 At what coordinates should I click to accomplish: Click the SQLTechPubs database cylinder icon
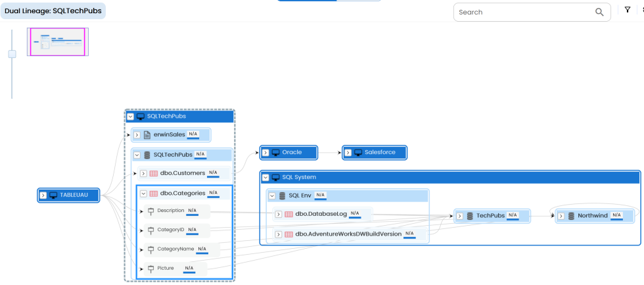tap(147, 155)
